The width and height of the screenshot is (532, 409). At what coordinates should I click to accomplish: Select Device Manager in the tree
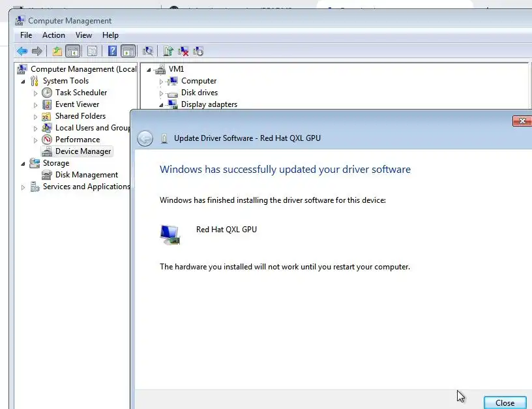83,151
